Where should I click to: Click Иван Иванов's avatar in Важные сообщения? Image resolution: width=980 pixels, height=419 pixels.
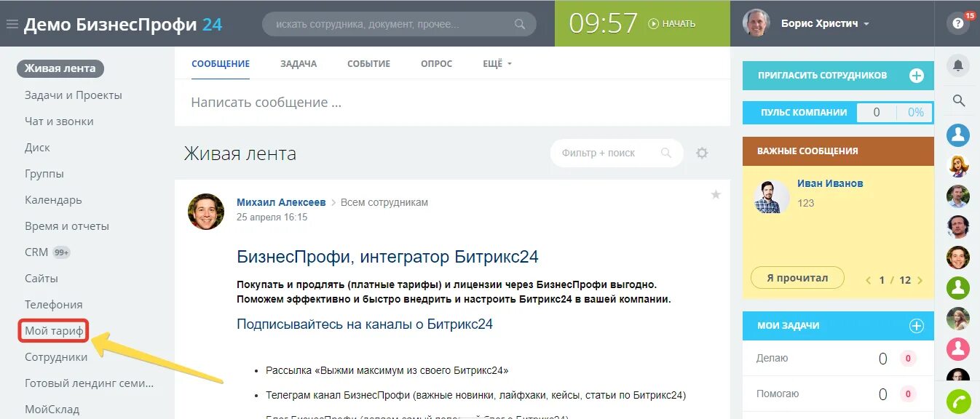pos(772,196)
